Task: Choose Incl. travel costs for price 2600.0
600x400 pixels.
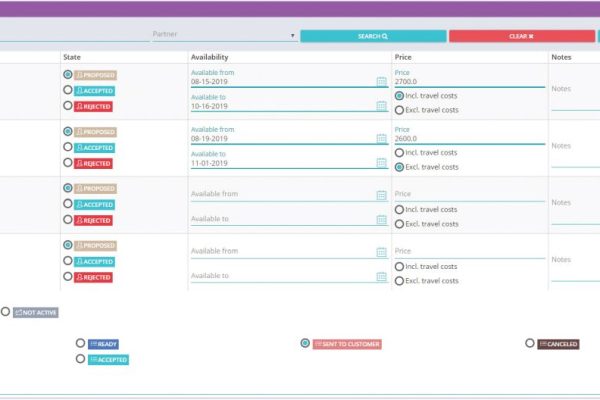Action: [399, 153]
